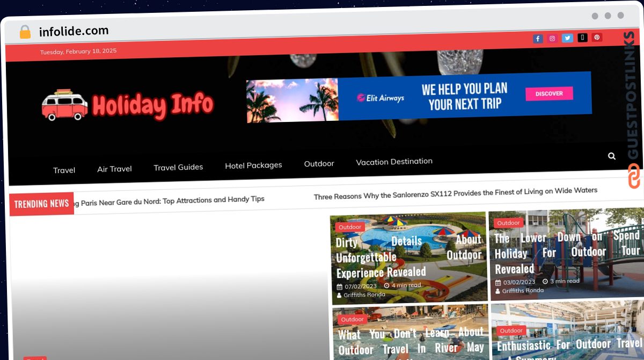The height and width of the screenshot is (360, 644).
Task: Click Outdoor tag on the Dirty Details card
Action: coord(350,227)
